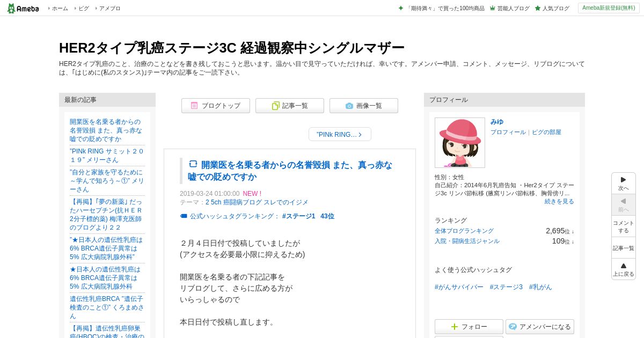Expand profile with 続きを見る

click(x=559, y=201)
